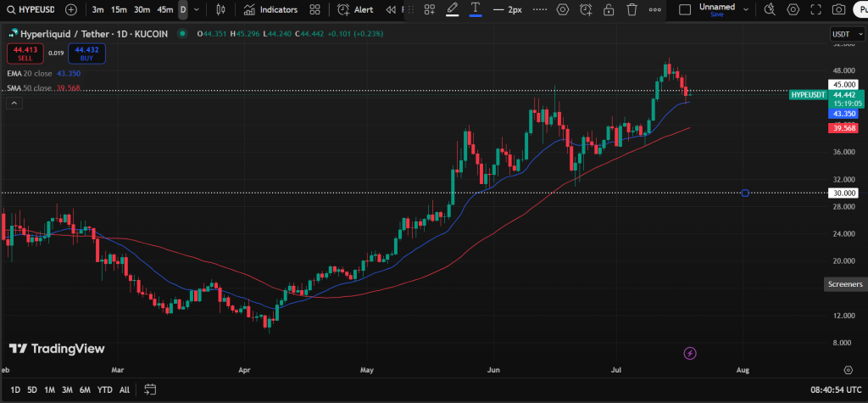Viewport: 868px width, 403px height.
Task: Delete the drawing with trash icon
Action: tap(632, 9)
